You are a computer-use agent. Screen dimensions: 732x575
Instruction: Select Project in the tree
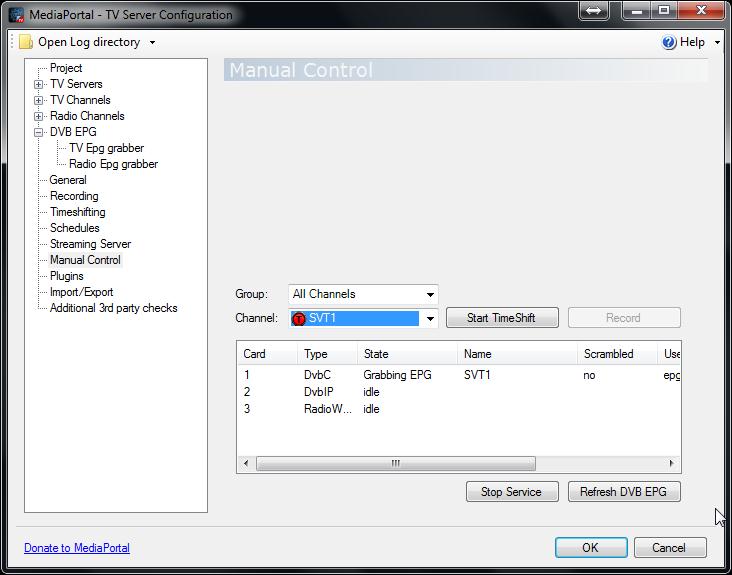pos(66,68)
